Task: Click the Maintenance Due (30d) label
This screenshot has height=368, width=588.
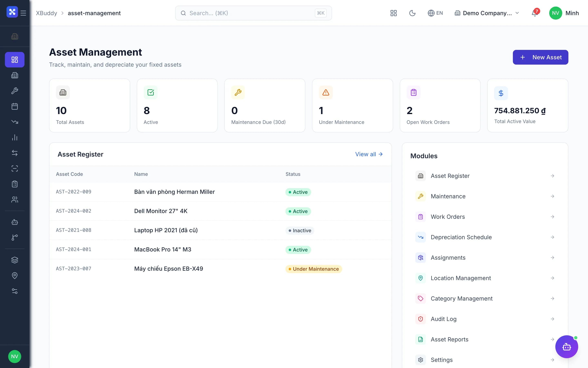Action: point(258,122)
